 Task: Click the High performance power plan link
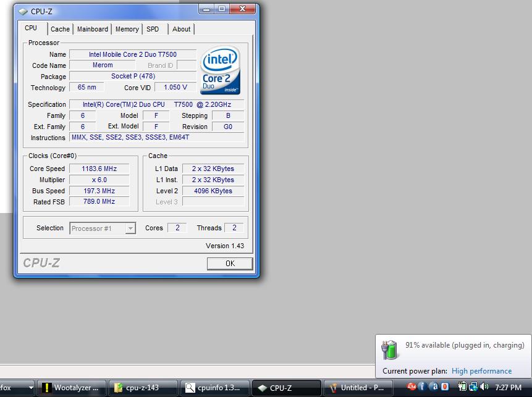tap(481, 371)
